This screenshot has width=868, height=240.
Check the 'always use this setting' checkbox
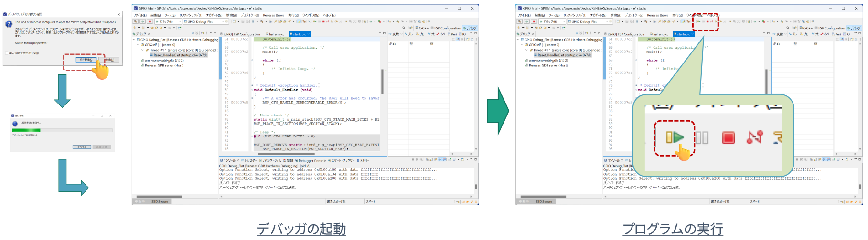6,53
